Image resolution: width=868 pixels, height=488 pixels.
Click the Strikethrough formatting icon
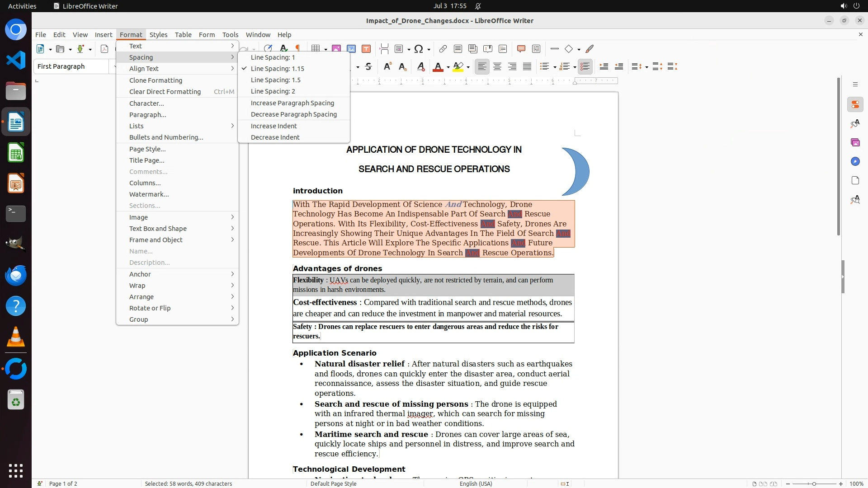click(x=368, y=67)
